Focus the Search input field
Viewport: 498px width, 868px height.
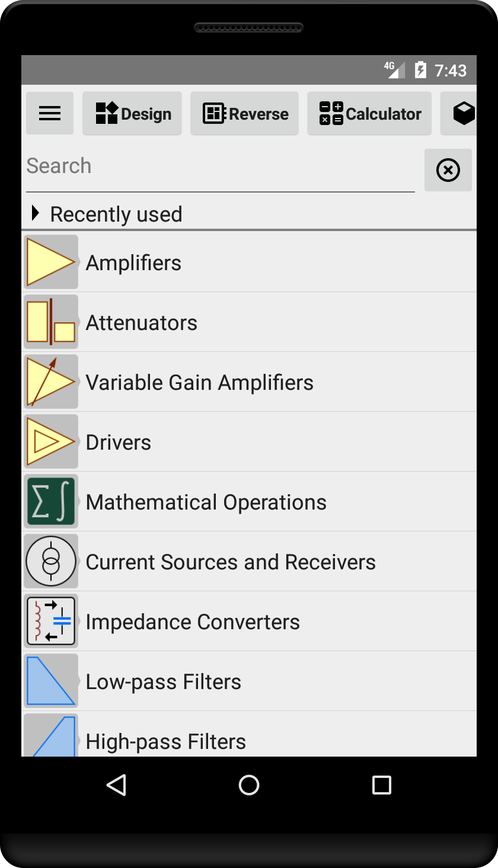(219, 166)
